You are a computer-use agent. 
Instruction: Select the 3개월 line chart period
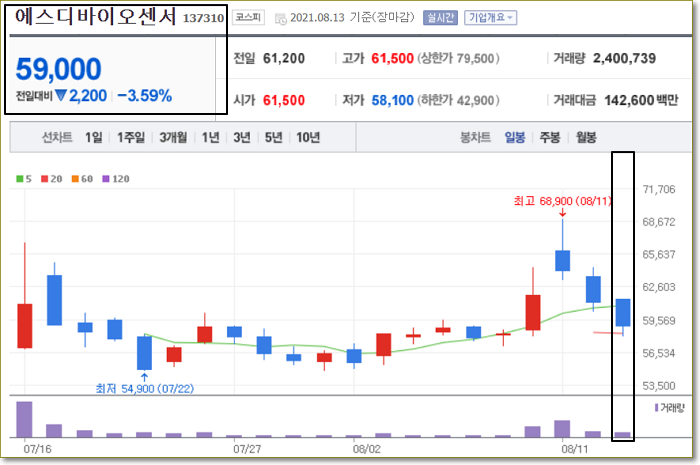[x=173, y=137]
